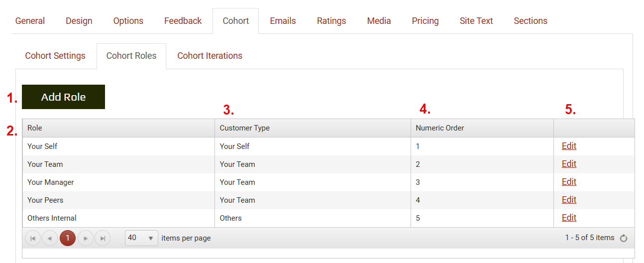Switch to the Cohort Settings tab

(55, 56)
